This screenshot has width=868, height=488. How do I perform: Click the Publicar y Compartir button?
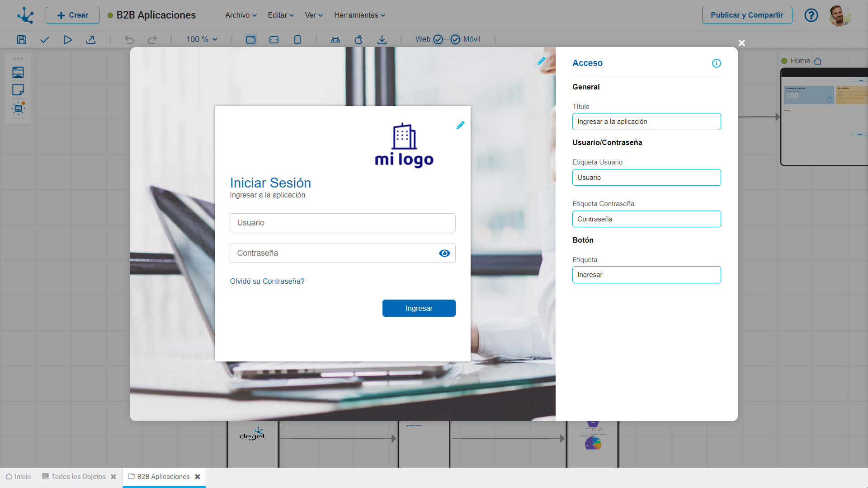point(747,15)
